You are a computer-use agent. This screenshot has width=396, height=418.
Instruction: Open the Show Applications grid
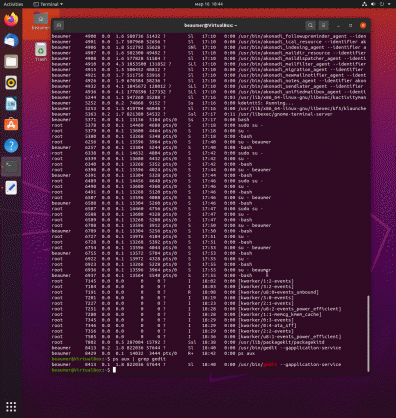coord(11,407)
